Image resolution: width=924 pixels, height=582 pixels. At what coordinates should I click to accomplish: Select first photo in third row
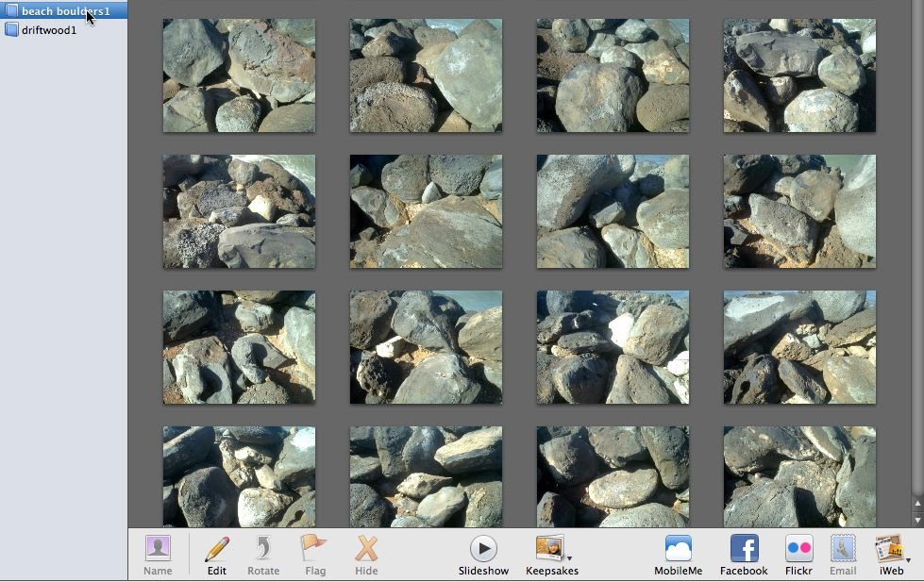[x=239, y=347]
